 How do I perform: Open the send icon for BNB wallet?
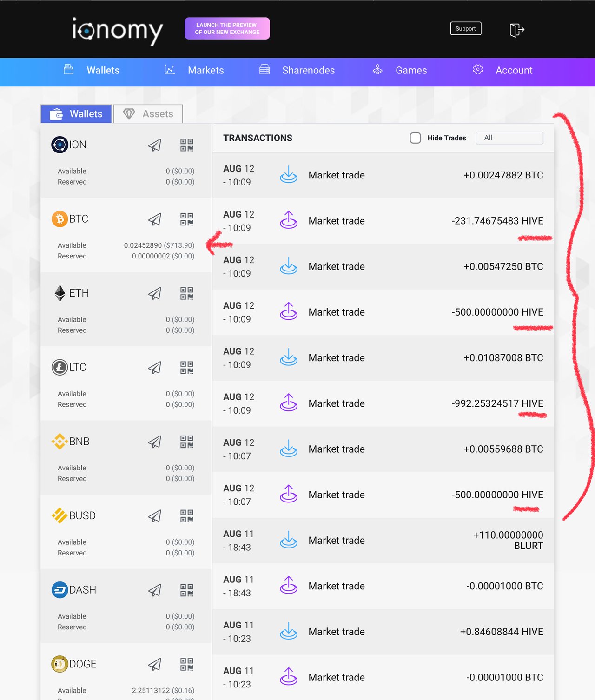coord(155,442)
